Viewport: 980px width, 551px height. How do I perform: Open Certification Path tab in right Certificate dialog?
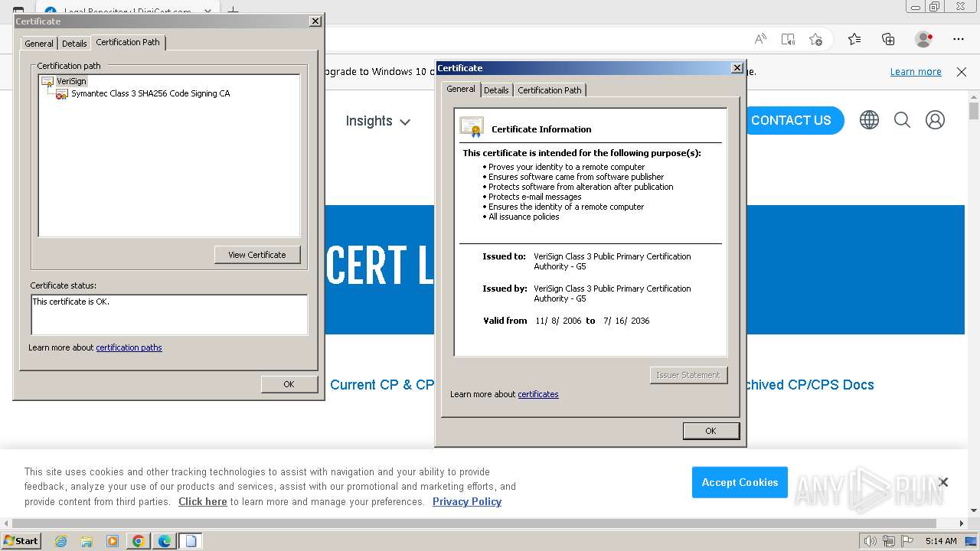(550, 90)
